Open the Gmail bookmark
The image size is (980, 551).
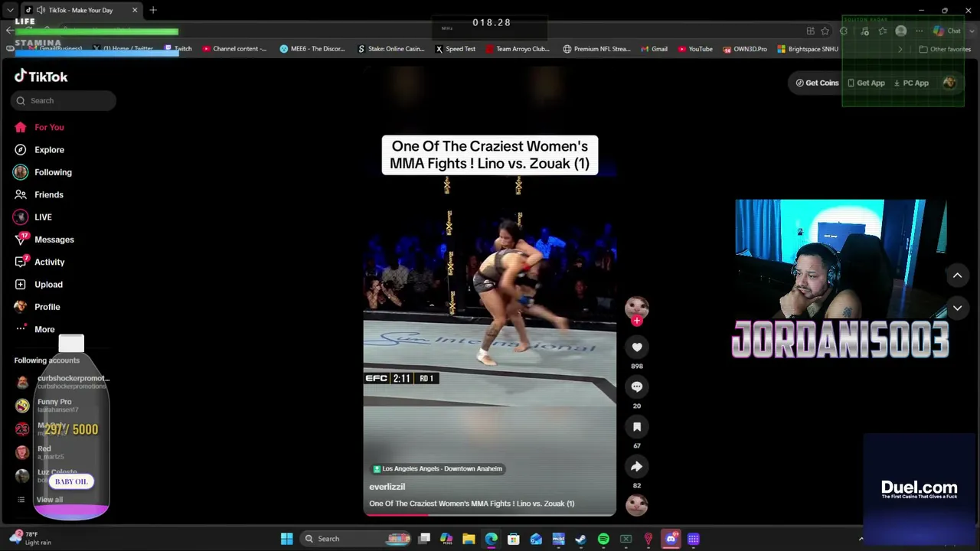[654, 49]
